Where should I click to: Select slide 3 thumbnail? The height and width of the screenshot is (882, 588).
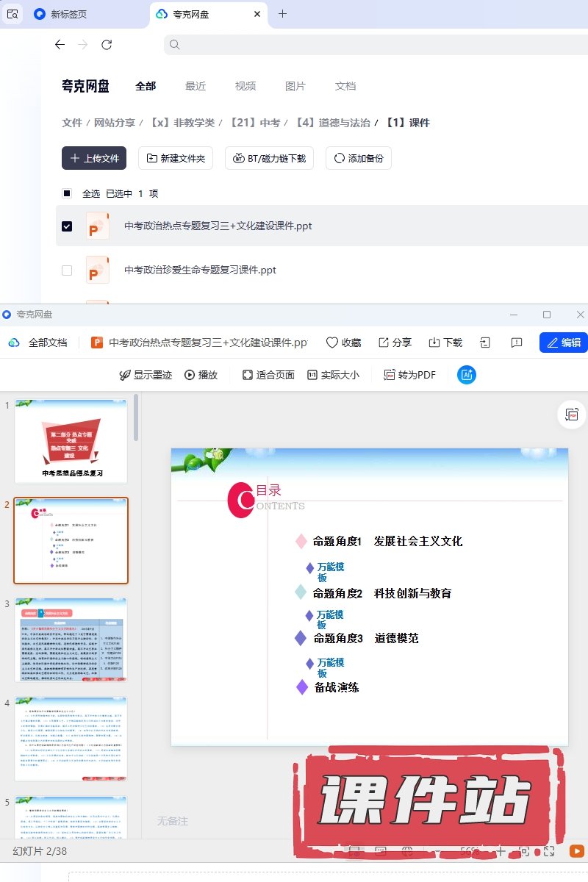coord(71,640)
